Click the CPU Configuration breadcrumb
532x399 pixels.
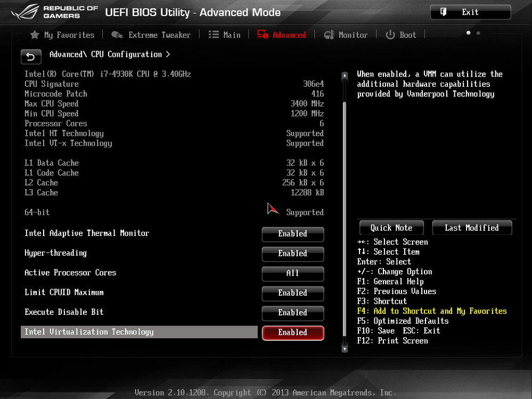[127, 54]
